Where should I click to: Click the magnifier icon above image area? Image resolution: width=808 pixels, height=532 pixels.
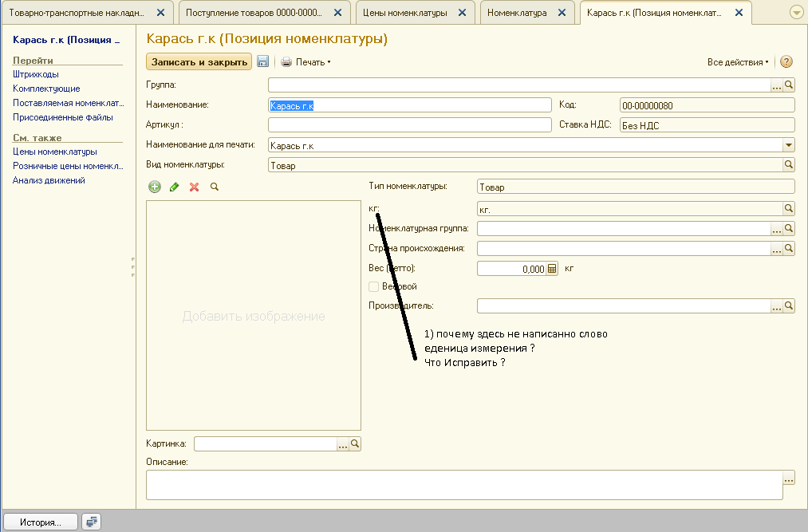(x=214, y=187)
